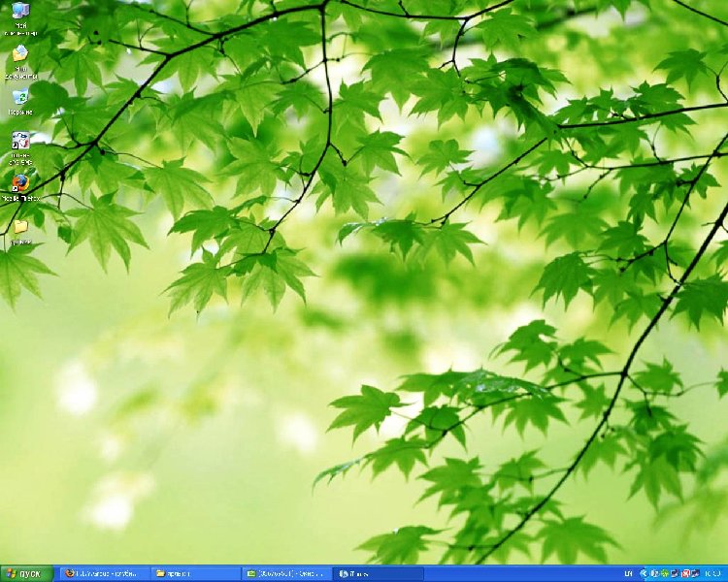Viewport: 728px width, 582px height.
Task: Switch to the iTunes taskbar window
Action: (379, 574)
